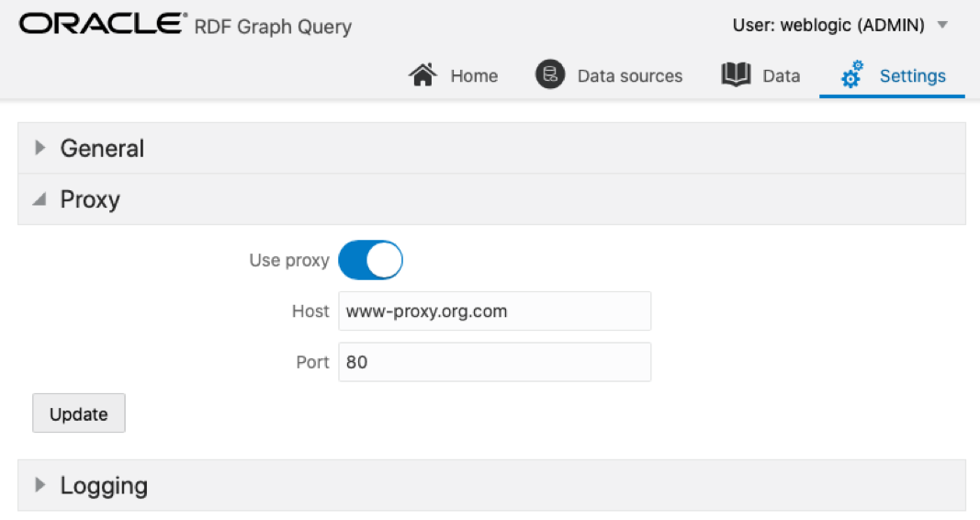Image resolution: width=980 pixels, height=520 pixels.
Task: Click the Host label
Action: click(x=310, y=311)
